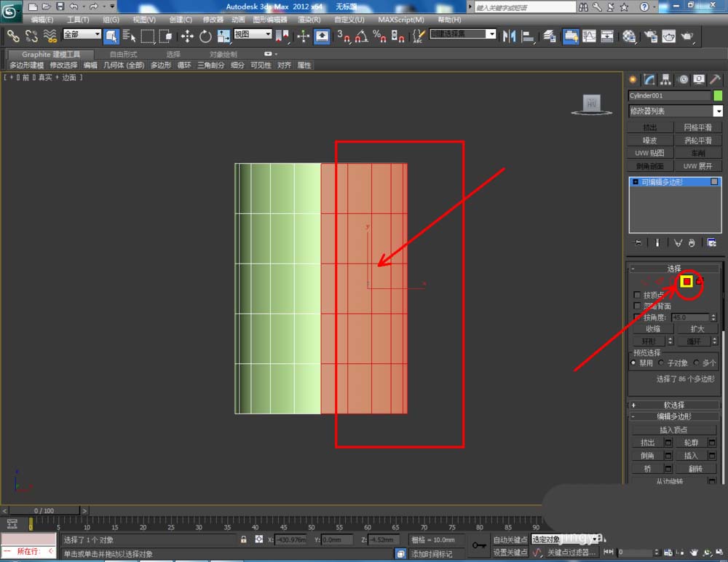This screenshot has height=562, width=728.
Task: Click the 3ds Max application logo button
Action: click(10, 10)
